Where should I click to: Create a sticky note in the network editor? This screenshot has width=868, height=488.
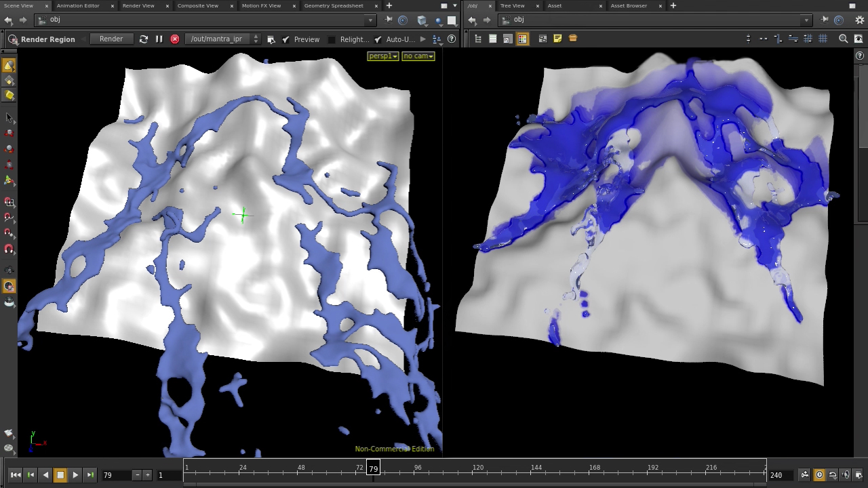[x=557, y=38]
